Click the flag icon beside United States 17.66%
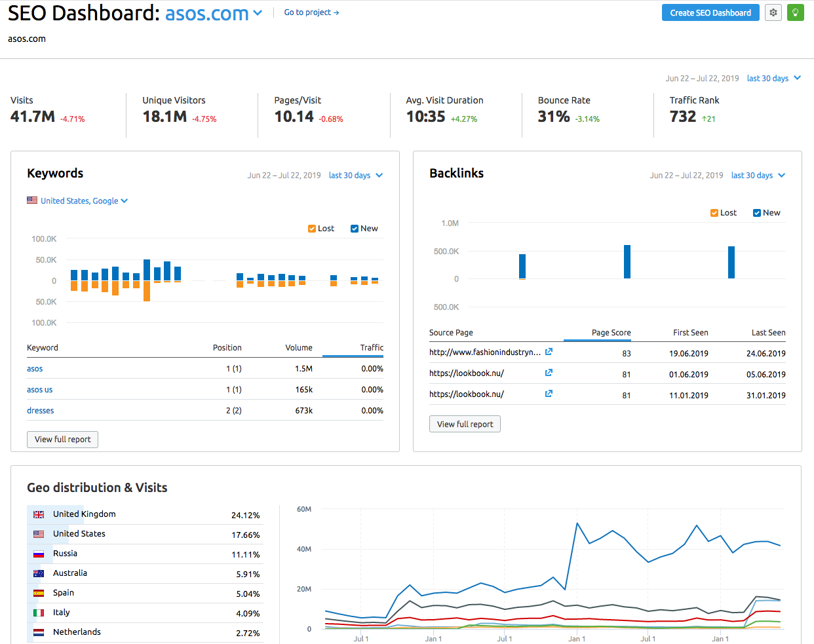This screenshot has height=644, width=814. 39,534
